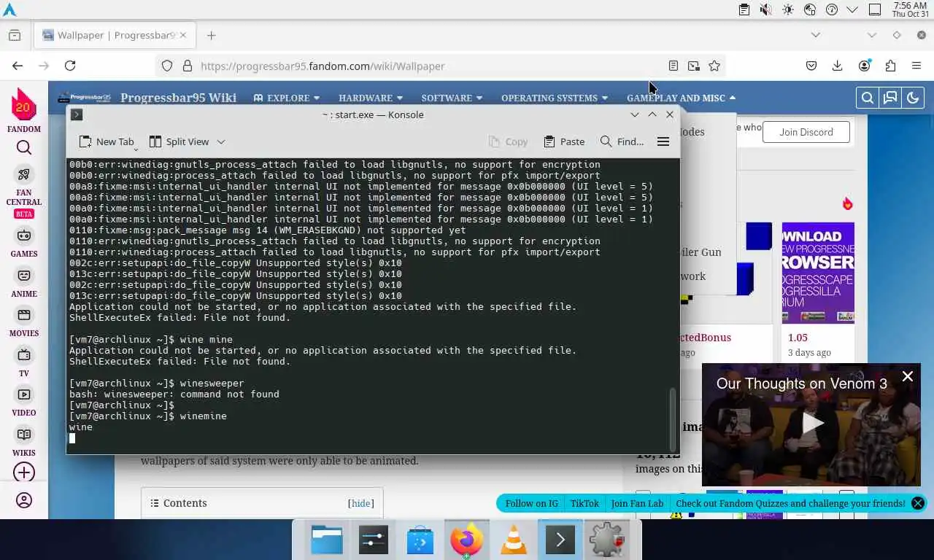This screenshot has height=560, width=934.
Task: Open the system update gauge tray icon
Action: [x=831, y=9]
